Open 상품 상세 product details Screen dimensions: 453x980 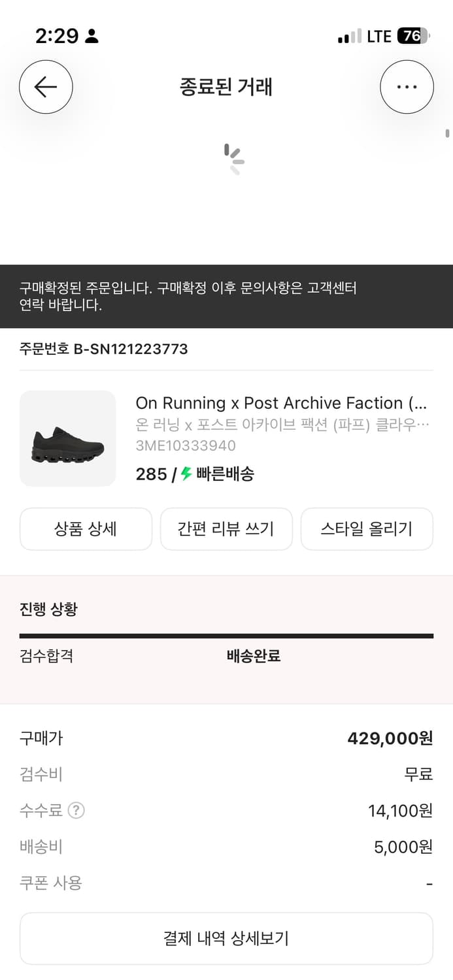click(86, 529)
